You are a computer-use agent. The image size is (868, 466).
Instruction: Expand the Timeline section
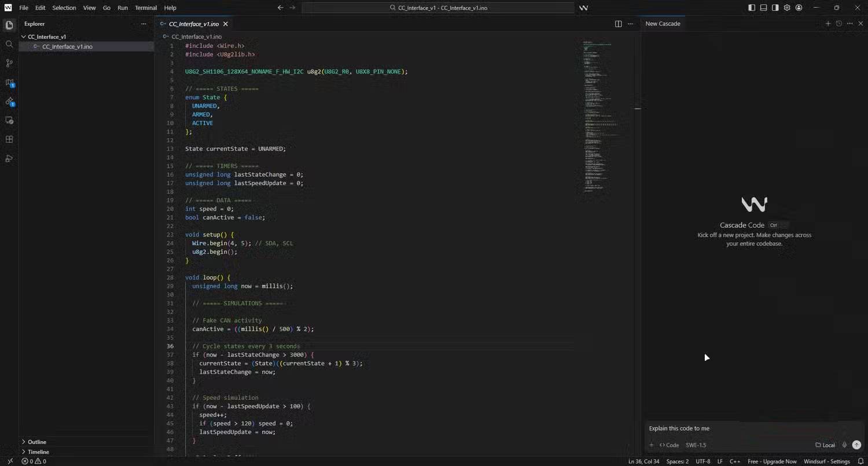coord(38,452)
